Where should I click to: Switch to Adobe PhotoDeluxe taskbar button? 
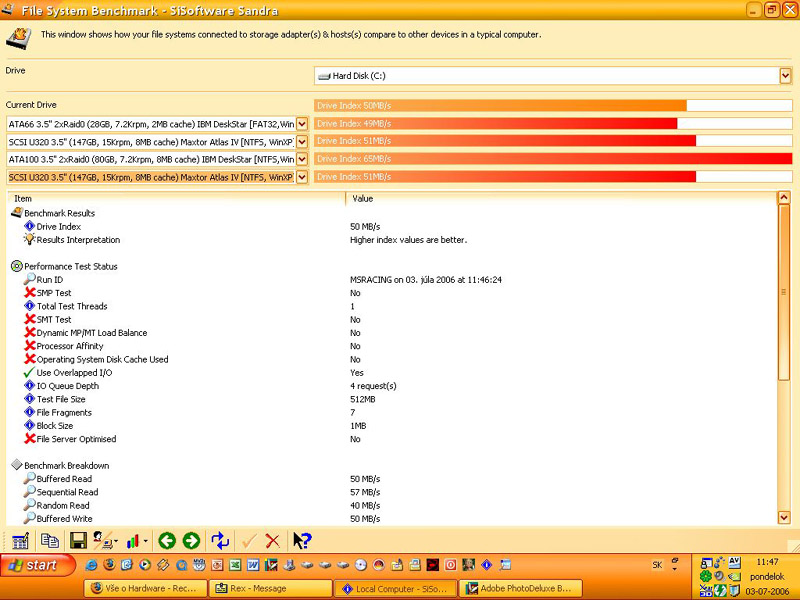pos(520,588)
